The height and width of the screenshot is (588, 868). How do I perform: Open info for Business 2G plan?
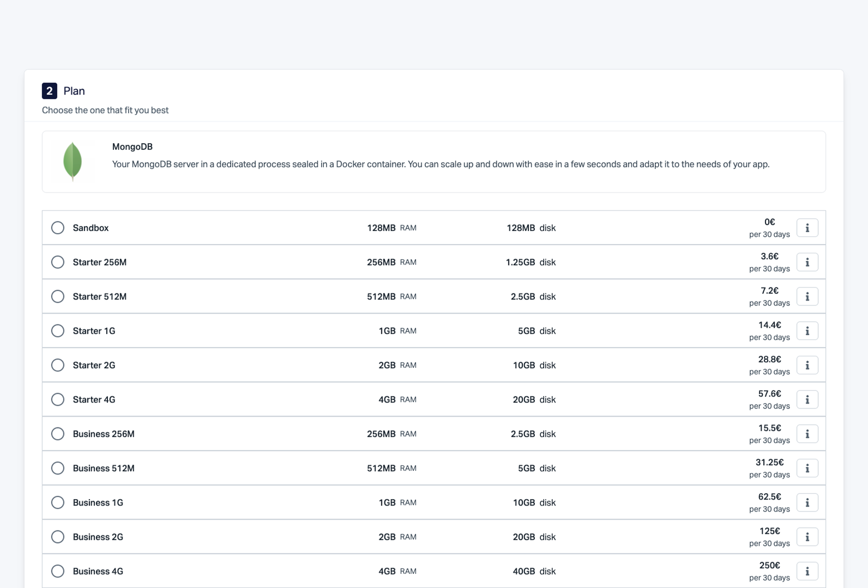tap(807, 537)
